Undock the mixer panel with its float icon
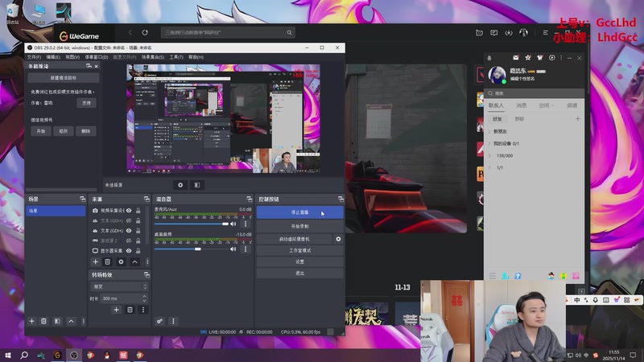Screen dimensions: 644x362 tap(249, 199)
